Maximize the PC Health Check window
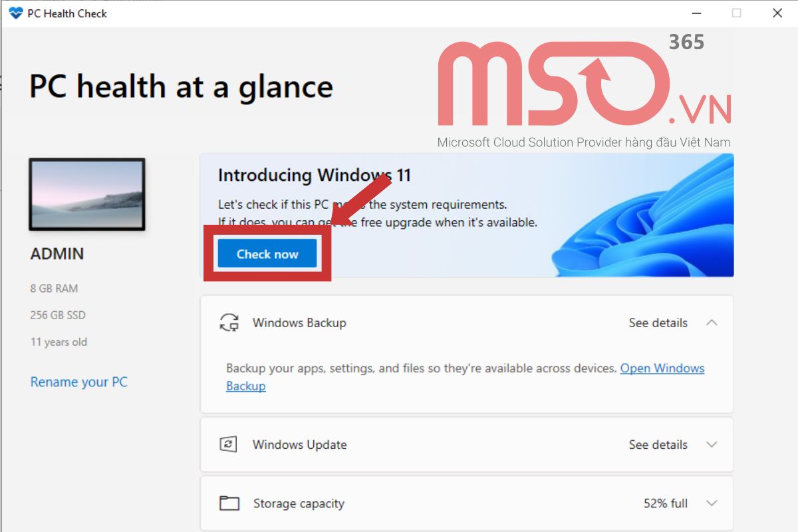This screenshot has height=532, width=798. pos(736,13)
